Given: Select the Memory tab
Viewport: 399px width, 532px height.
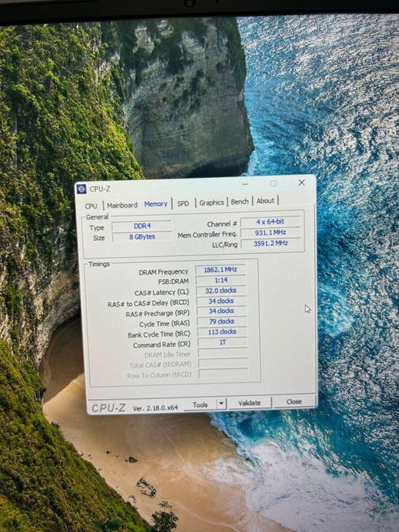Looking at the screenshot, I should click(x=156, y=204).
